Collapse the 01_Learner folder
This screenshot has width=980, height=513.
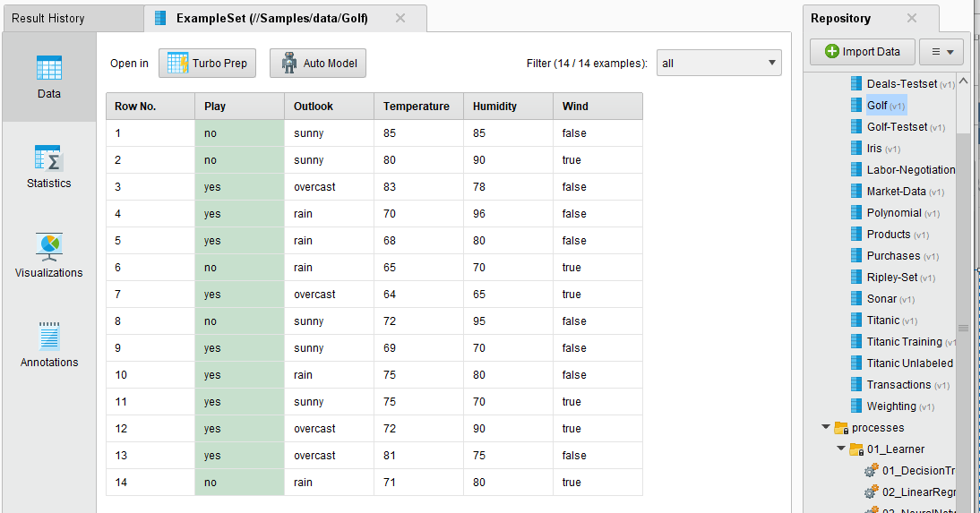coord(841,449)
